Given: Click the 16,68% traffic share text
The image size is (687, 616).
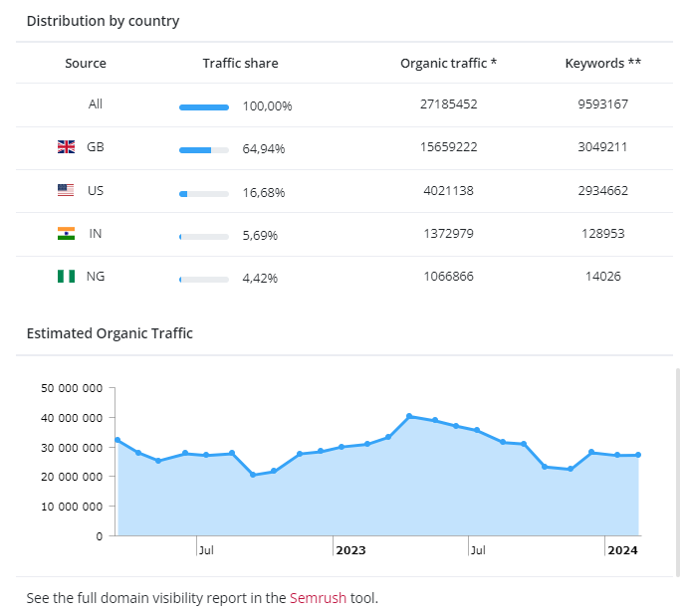Looking at the screenshot, I should point(263,193).
